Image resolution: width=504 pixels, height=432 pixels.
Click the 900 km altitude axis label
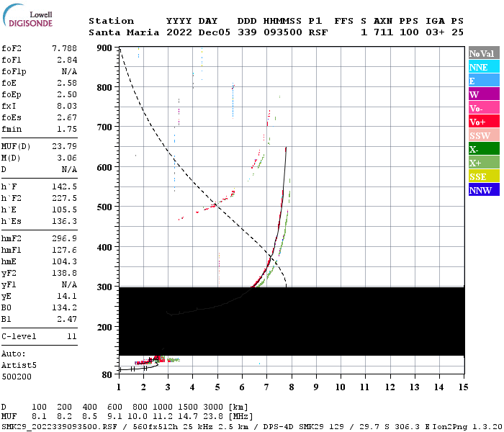pos(104,48)
